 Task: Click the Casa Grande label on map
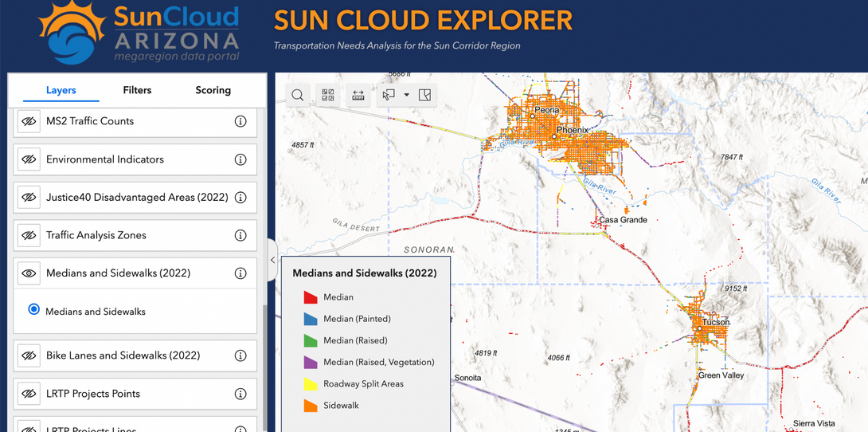(623, 220)
